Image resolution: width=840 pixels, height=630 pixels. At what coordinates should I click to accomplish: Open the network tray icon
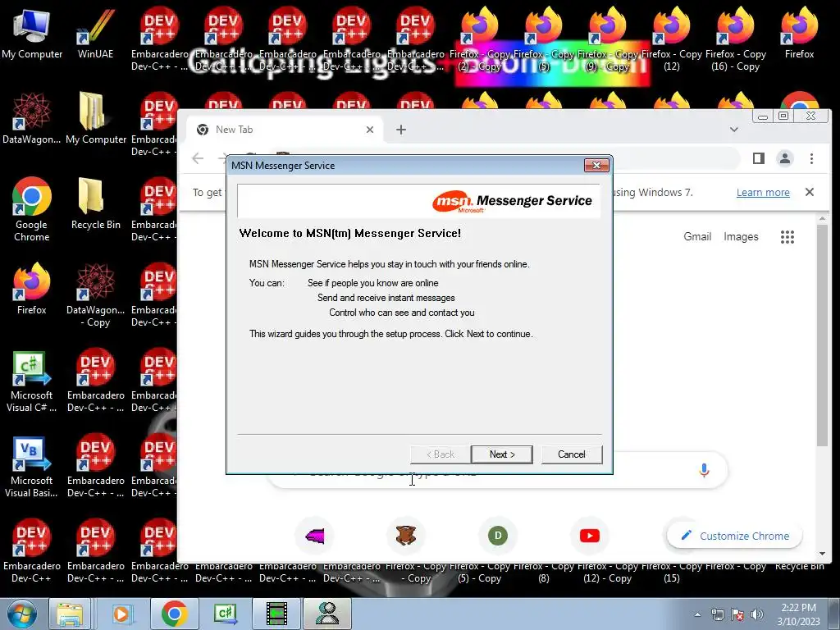(x=717, y=614)
